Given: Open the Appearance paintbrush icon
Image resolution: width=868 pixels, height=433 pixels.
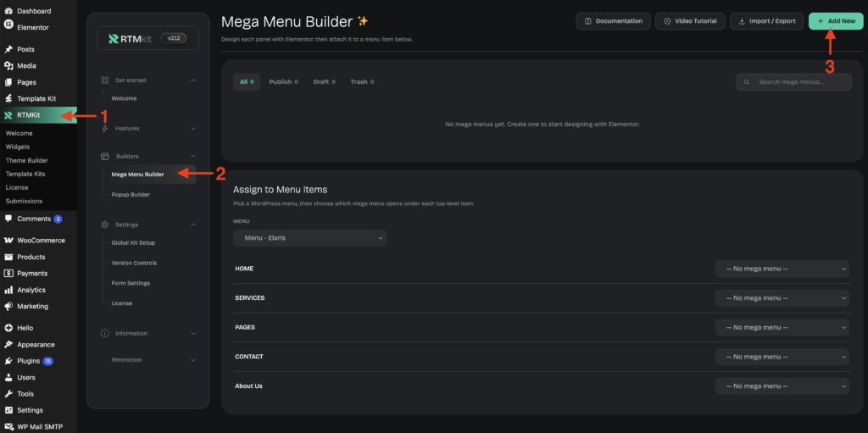Looking at the screenshot, I should (8, 344).
